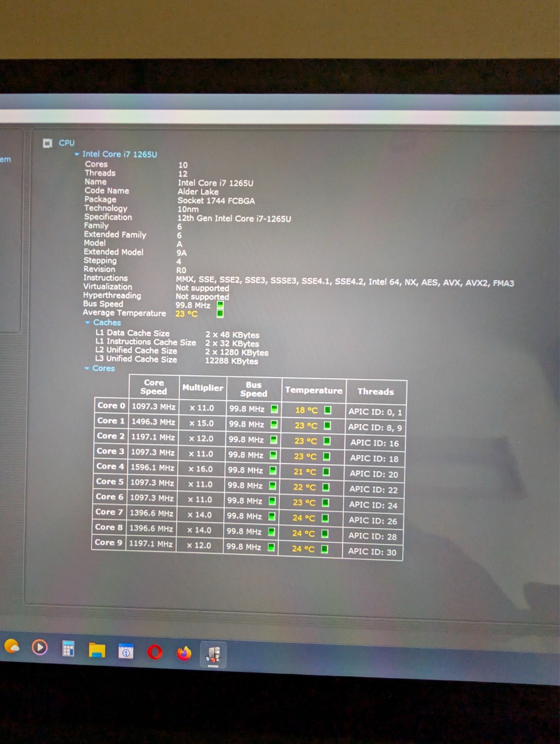Select the Temperature column header
Image resolution: width=560 pixels, height=744 pixels.
click(x=314, y=390)
